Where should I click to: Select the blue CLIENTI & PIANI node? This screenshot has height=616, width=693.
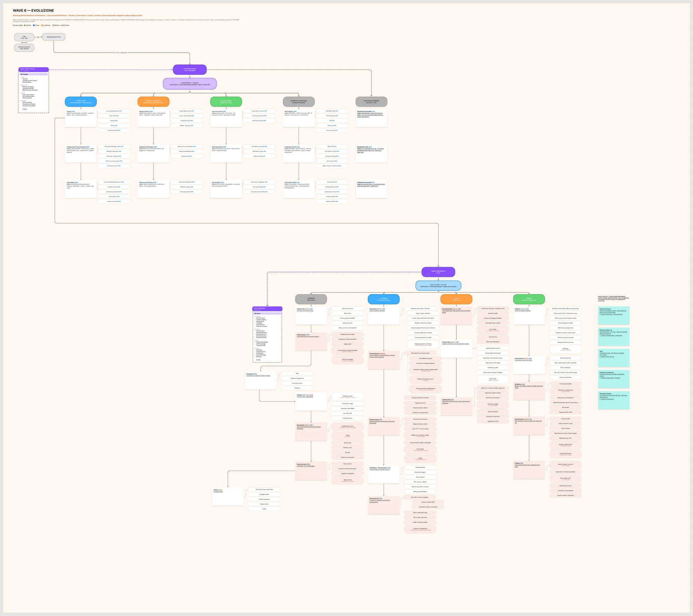pyautogui.click(x=81, y=102)
